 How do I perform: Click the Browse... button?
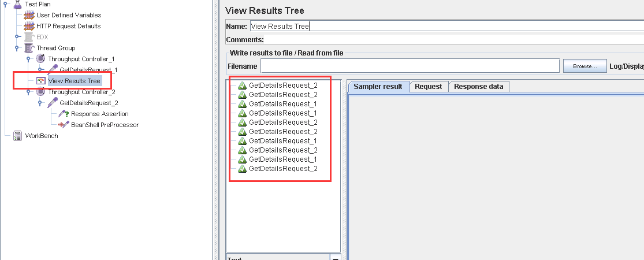click(585, 66)
